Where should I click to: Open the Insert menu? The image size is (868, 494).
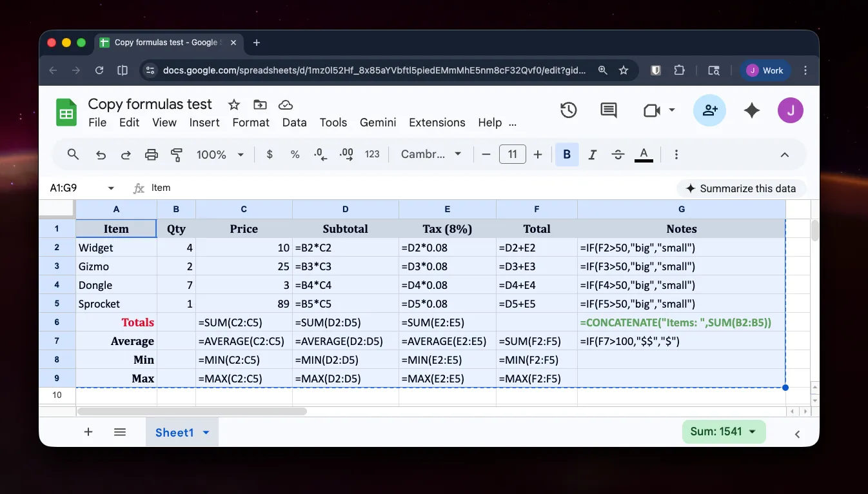[x=204, y=123]
